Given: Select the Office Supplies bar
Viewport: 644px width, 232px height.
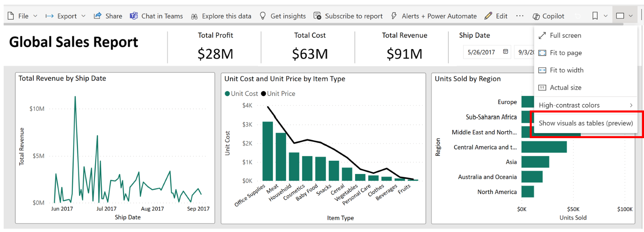Looking at the screenshot, I should click(268, 151).
